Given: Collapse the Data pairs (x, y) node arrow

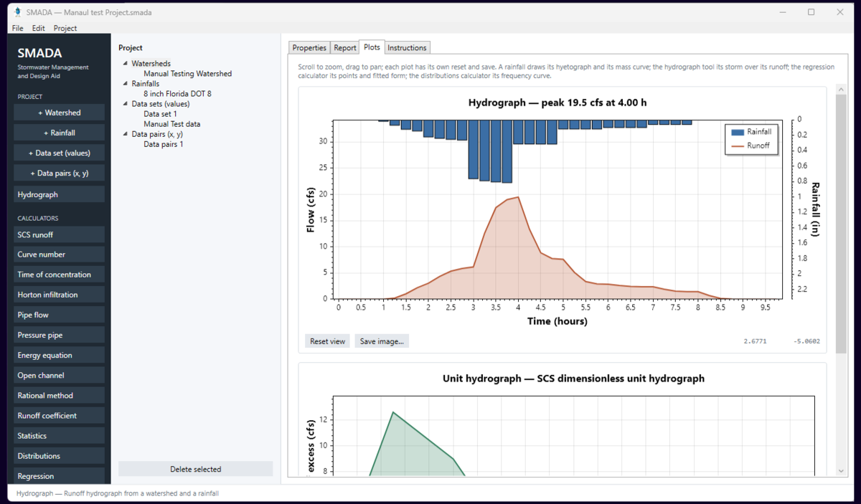Looking at the screenshot, I should click(x=125, y=134).
